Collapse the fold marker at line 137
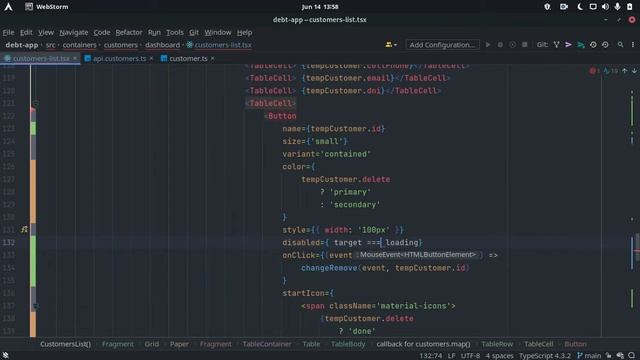The width and height of the screenshot is (640, 360). tap(36, 306)
